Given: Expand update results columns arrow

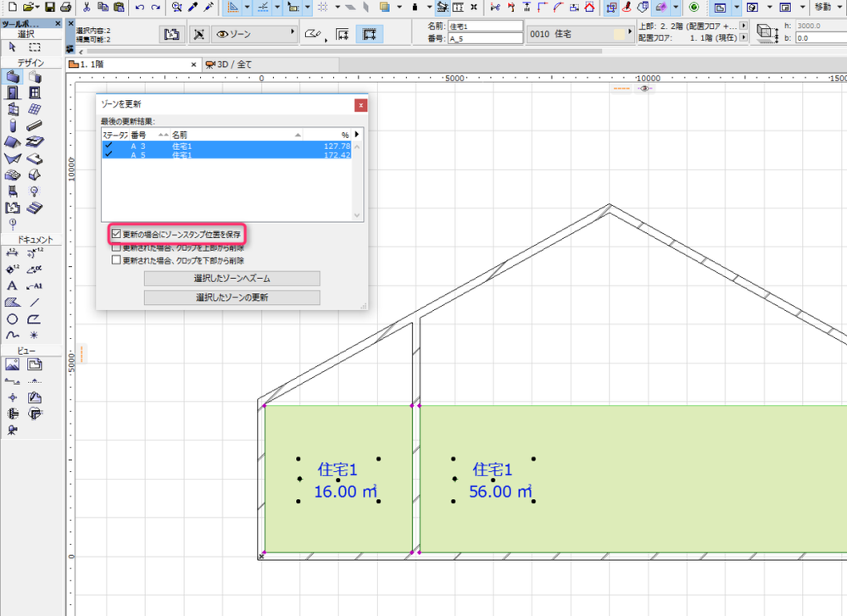Looking at the screenshot, I should tap(357, 134).
